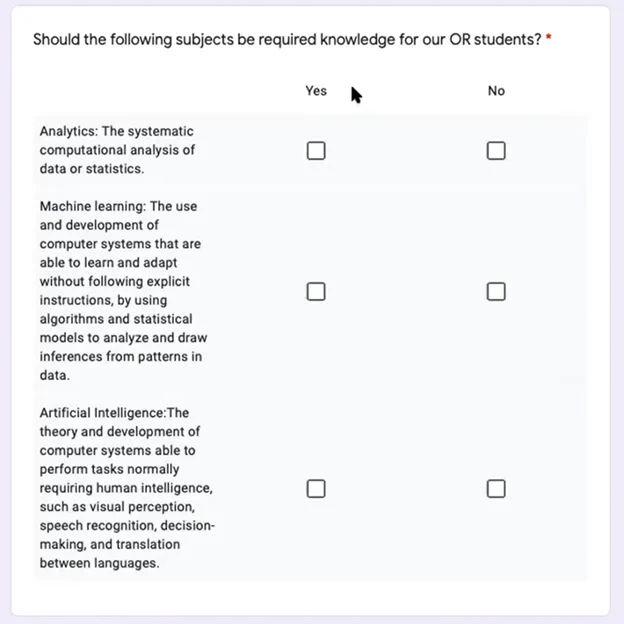Click the 'without following explicit' text line
This screenshot has height=624, width=624.
tap(115, 281)
